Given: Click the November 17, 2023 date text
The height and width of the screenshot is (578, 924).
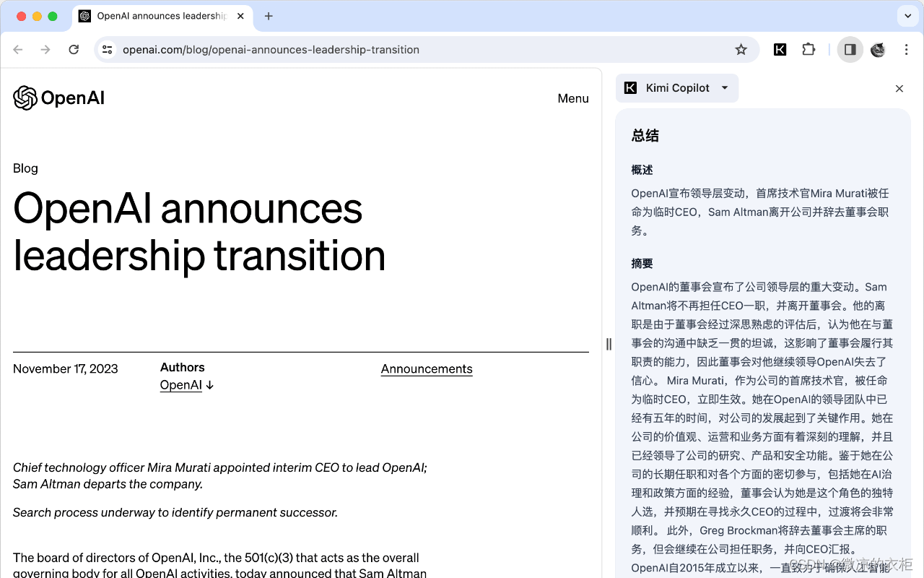Looking at the screenshot, I should [x=66, y=368].
